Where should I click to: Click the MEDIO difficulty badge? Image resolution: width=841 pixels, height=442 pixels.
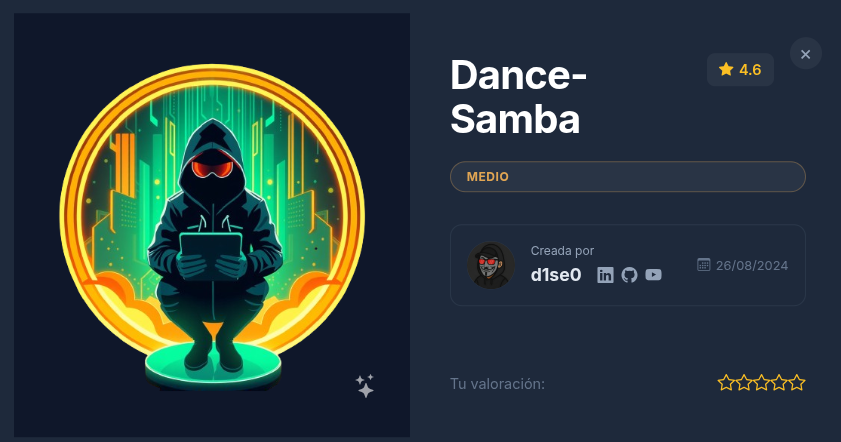[628, 176]
